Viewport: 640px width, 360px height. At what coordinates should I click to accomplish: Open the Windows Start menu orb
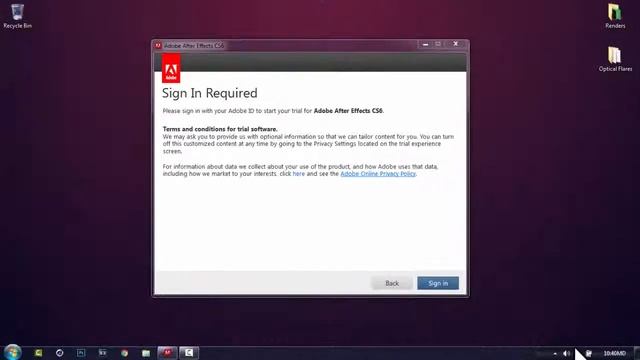click(x=13, y=352)
